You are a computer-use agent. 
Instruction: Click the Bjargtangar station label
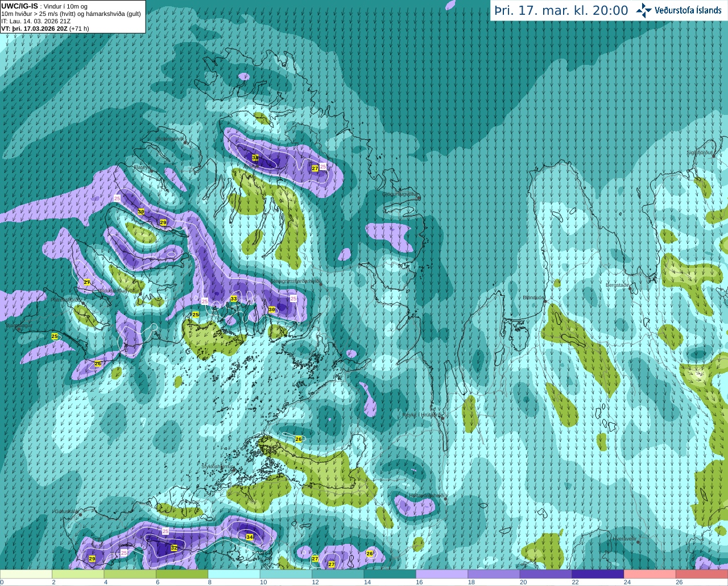[18, 326]
